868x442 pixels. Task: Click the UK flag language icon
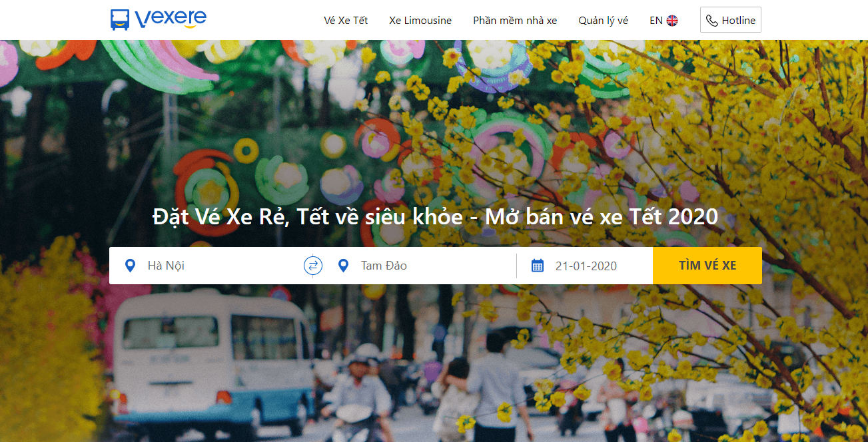coord(672,21)
